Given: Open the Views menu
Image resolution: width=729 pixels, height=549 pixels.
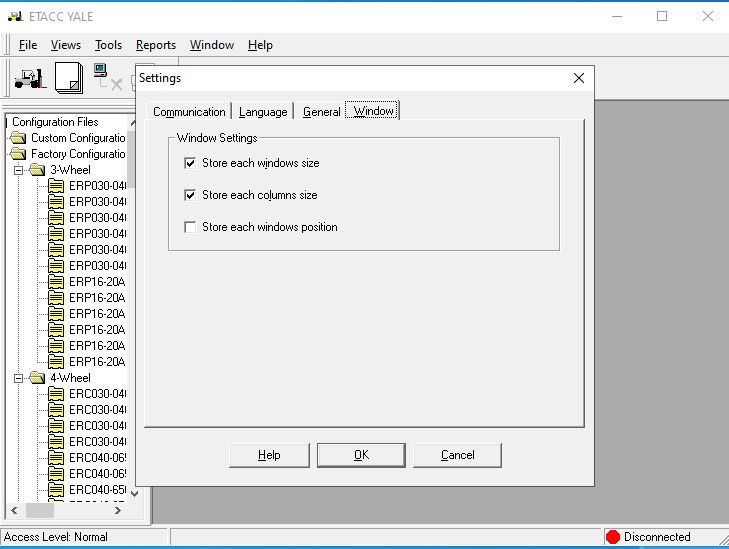Looking at the screenshot, I should pos(66,45).
